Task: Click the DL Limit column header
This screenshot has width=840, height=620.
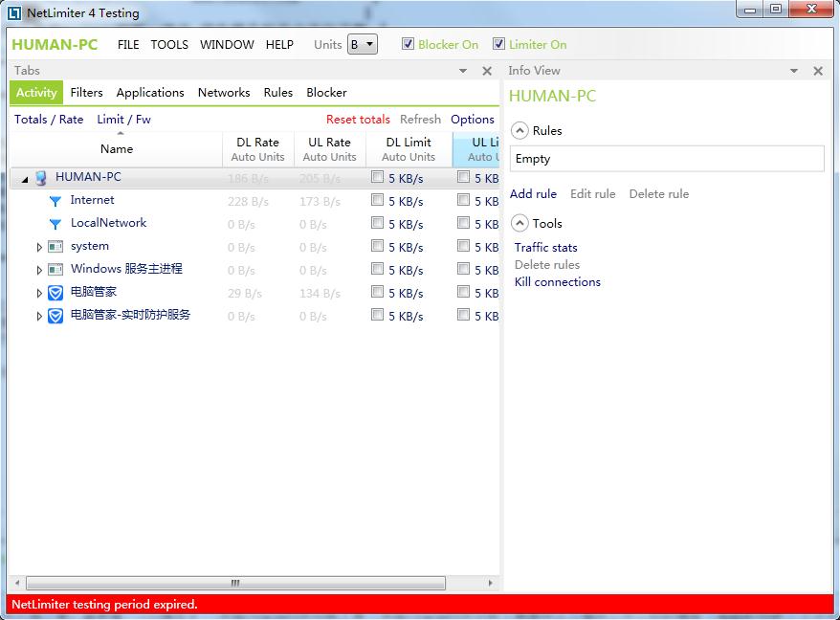Action: [409, 149]
